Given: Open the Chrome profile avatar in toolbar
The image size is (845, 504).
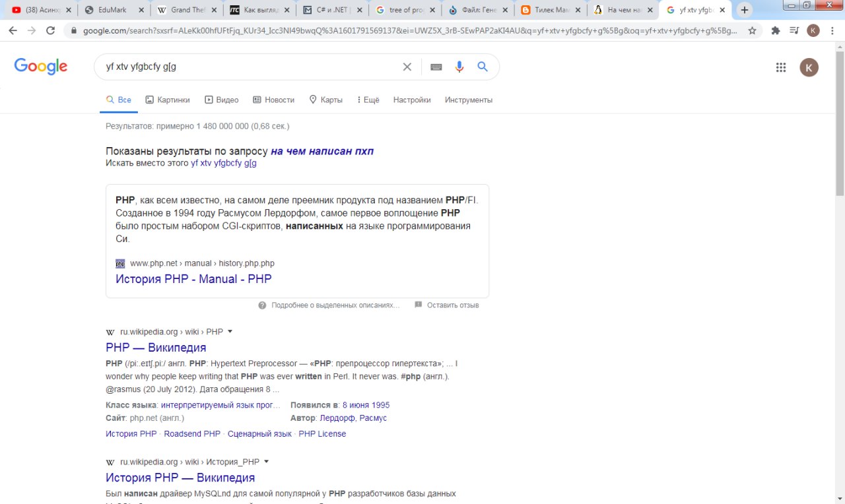Looking at the screenshot, I should tap(813, 30).
